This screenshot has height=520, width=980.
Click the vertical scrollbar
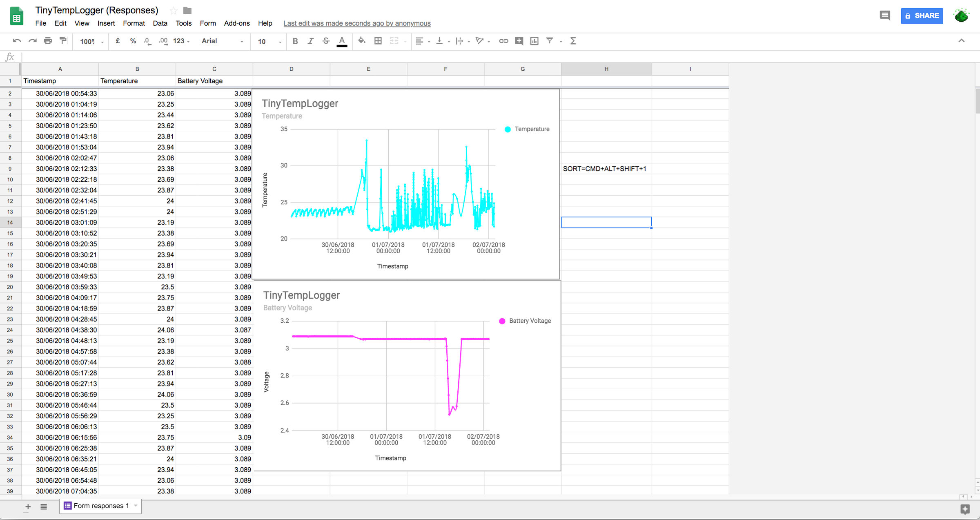(x=977, y=100)
